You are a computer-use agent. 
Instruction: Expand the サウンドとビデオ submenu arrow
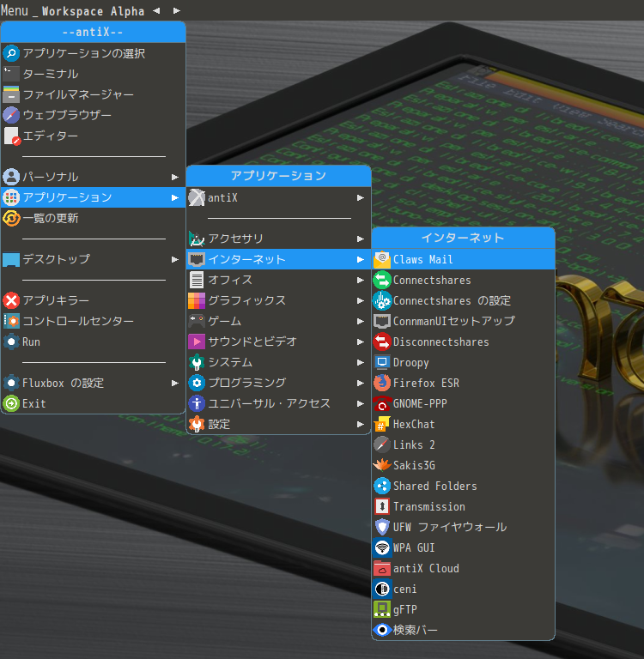click(x=361, y=342)
